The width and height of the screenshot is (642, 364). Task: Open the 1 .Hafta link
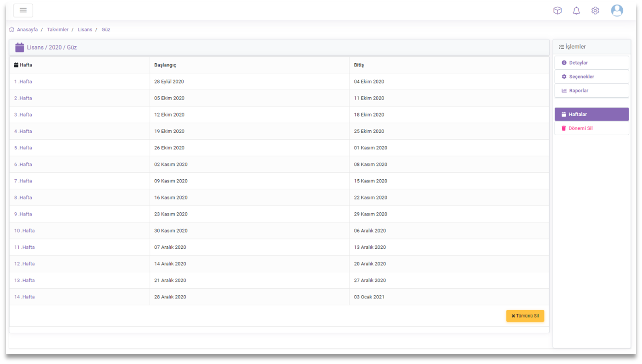(23, 82)
